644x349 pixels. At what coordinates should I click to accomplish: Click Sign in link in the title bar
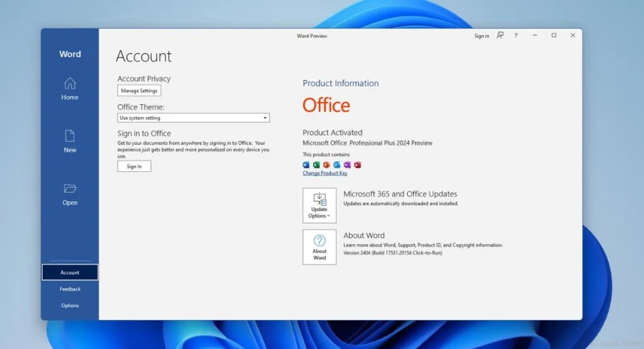(481, 36)
